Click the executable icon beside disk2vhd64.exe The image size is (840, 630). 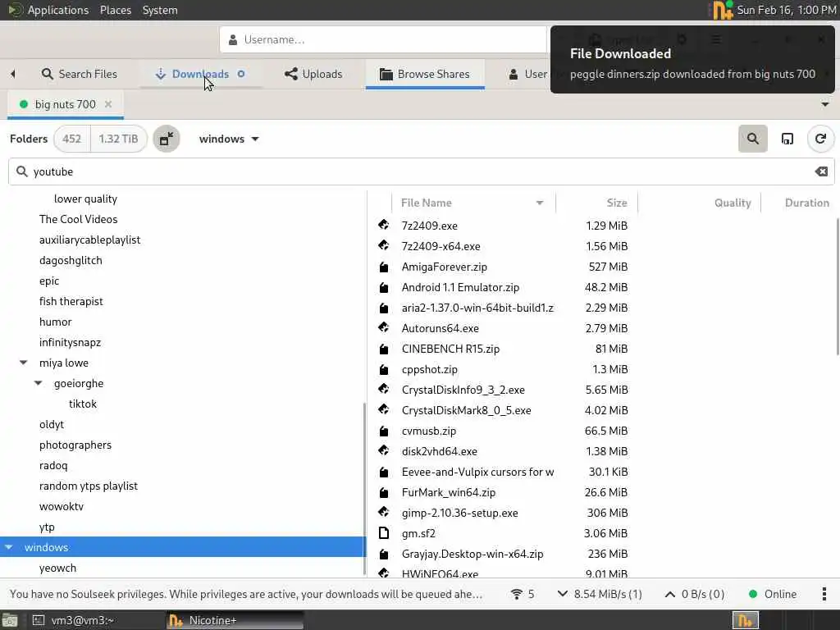tap(384, 450)
